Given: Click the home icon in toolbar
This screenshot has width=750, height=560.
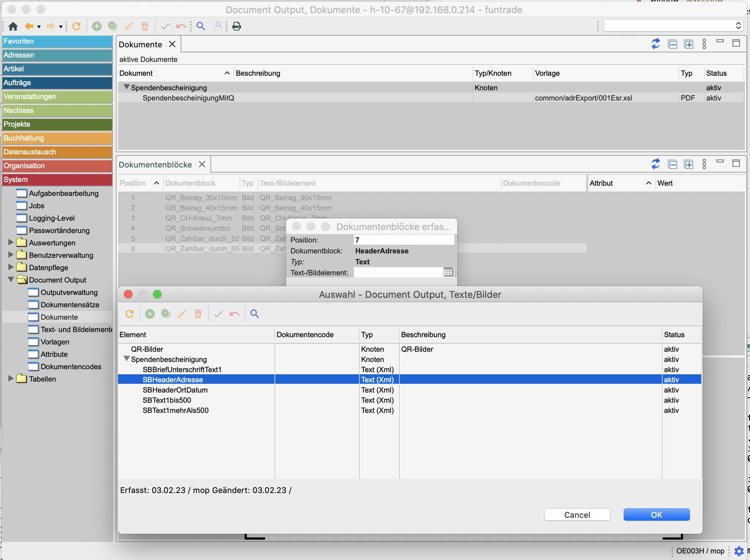Looking at the screenshot, I should [13, 26].
